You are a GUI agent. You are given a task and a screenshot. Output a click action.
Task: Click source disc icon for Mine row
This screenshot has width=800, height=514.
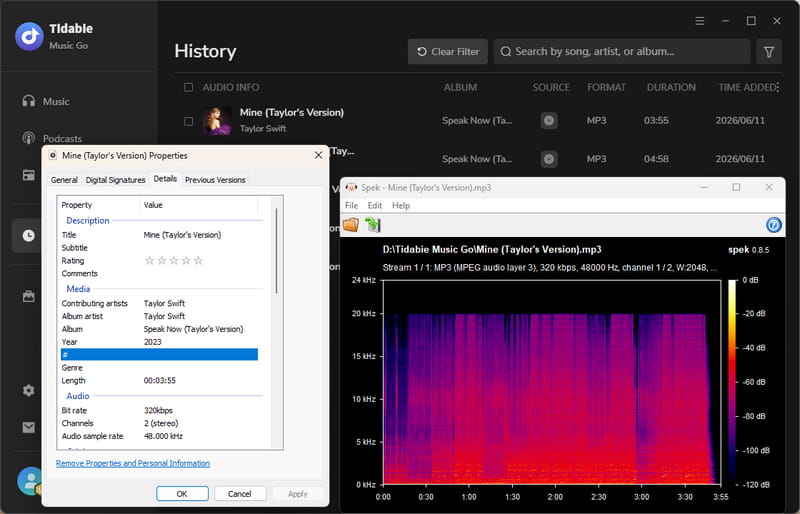(548, 120)
